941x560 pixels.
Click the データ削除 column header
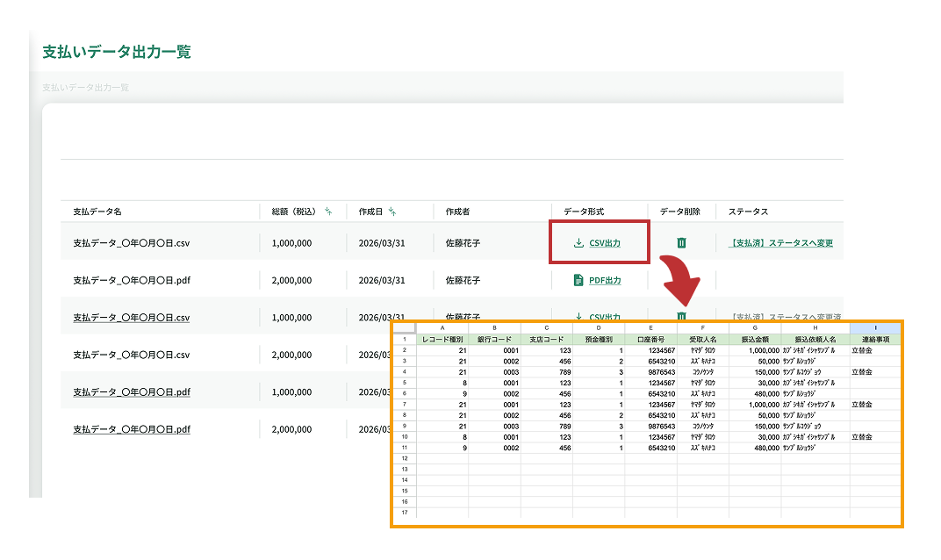(680, 212)
